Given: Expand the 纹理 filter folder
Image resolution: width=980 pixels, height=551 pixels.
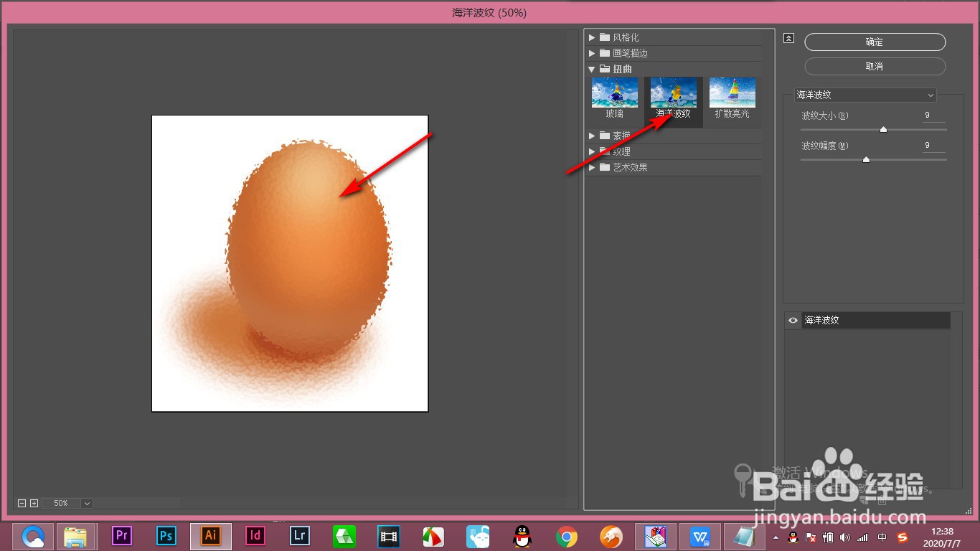Looking at the screenshot, I should coord(592,151).
